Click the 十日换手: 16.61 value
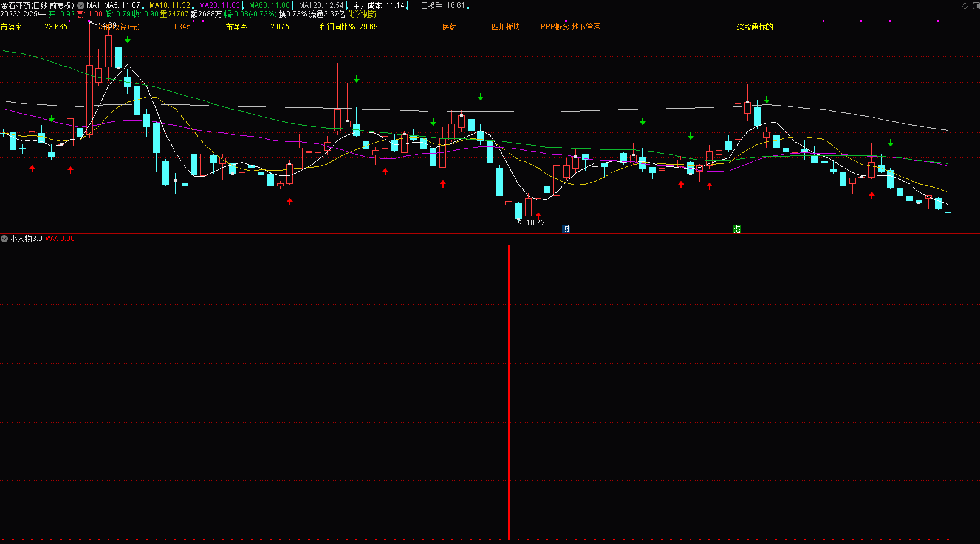980x544 pixels. [439, 5]
